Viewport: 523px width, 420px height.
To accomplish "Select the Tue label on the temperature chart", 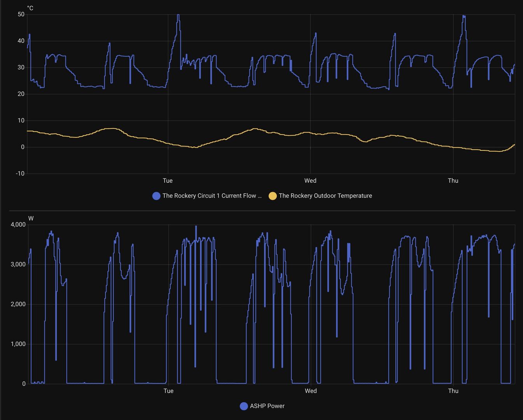I will tap(168, 180).
